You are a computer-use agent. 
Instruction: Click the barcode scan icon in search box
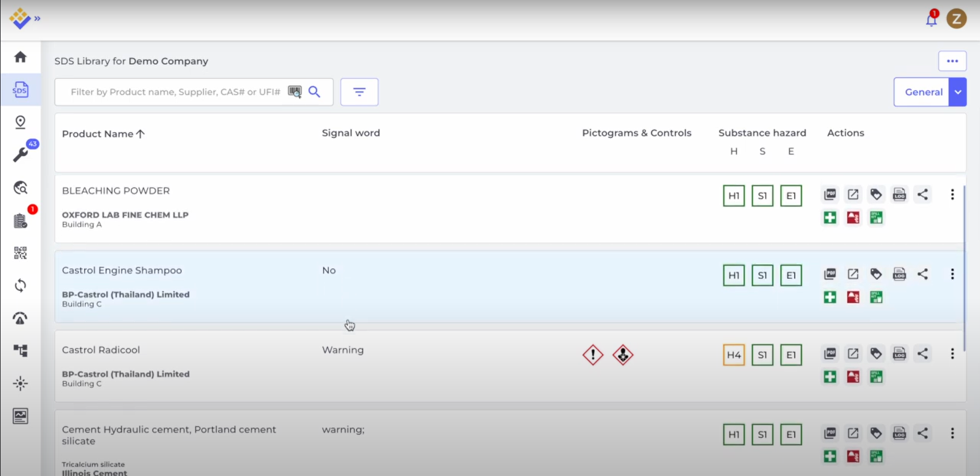point(295,92)
